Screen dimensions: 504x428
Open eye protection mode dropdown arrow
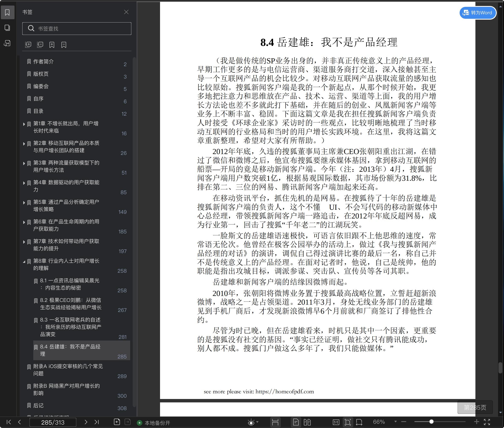(258, 422)
